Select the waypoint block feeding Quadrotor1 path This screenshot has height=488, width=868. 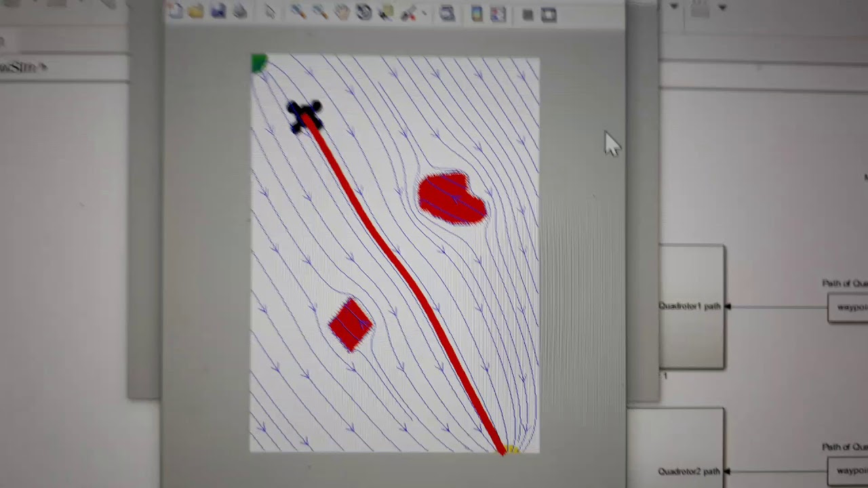click(848, 308)
